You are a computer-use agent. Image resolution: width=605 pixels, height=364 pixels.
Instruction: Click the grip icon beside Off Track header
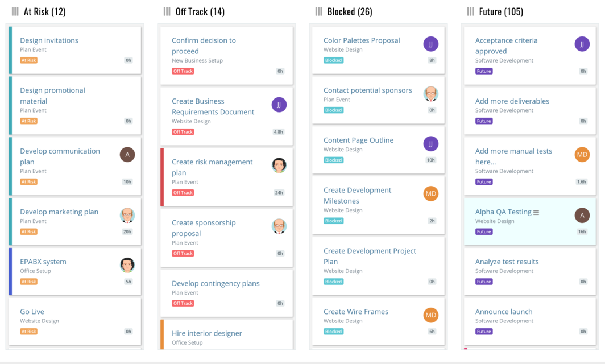pyautogui.click(x=166, y=11)
